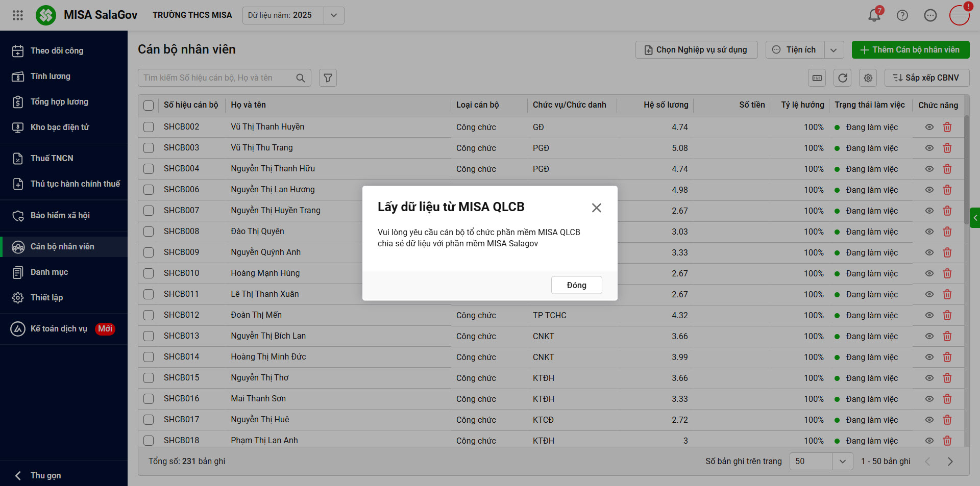Expand the green side panel arrow
Image resolution: width=980 pixels, height=486 pixels.
point(975,218)
